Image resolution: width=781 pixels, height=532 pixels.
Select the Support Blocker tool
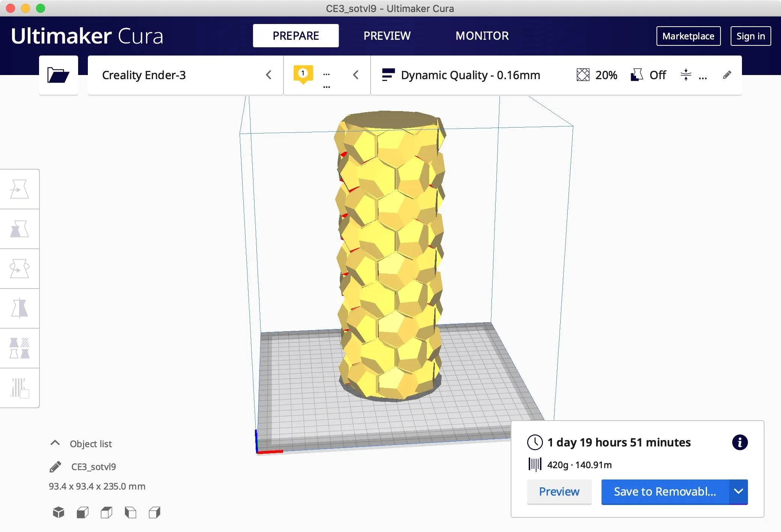click(x=20, y=388)
